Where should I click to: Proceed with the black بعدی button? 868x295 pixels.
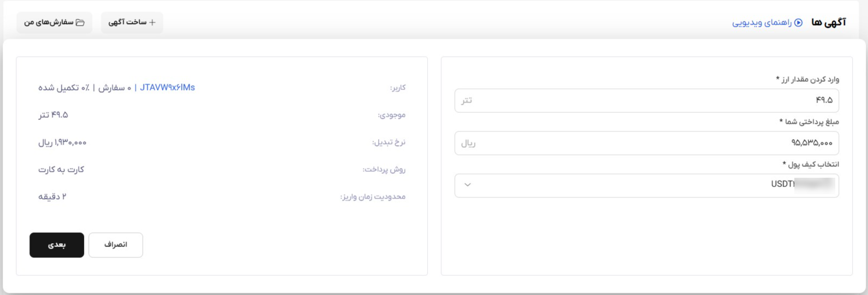(x=57, y=245)
